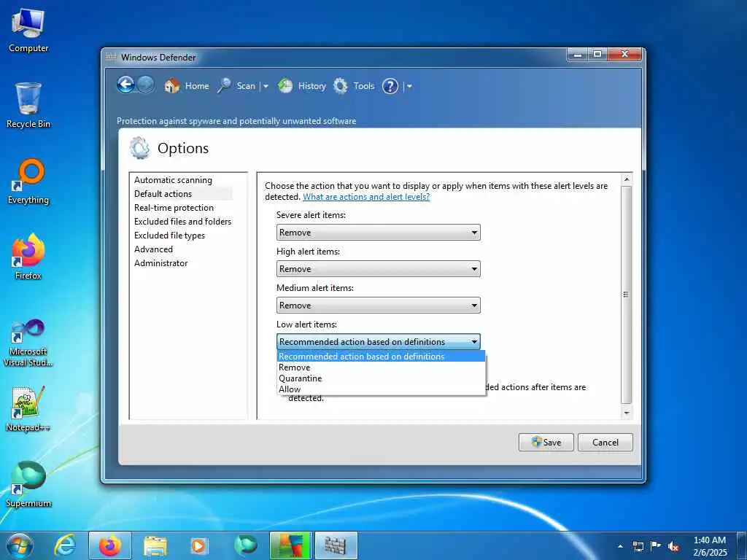The height and width of the screenshot is (560, 747).
Task: Select the Microsoft Visual Studio desktop shortcut
Action: click(x=28, y=343)
